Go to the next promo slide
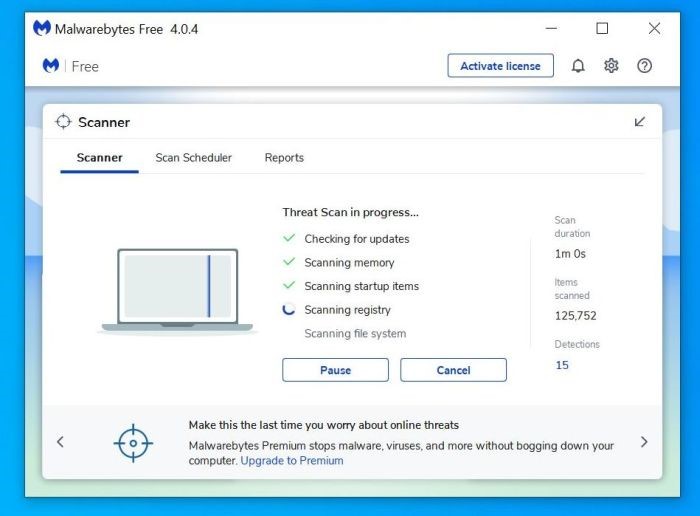This screenshot has height=516, width=700. coord(644,442)
